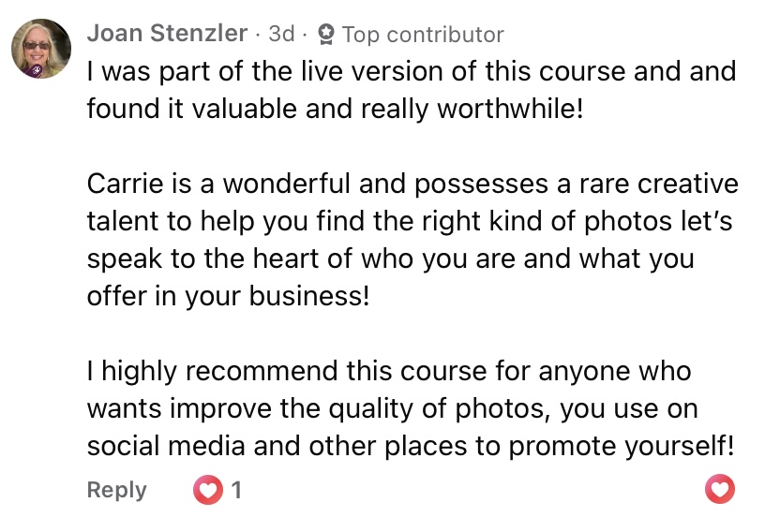Click the red heart icon beside the count
Viewport: 765px width, 532px height.
click(207, 489)
